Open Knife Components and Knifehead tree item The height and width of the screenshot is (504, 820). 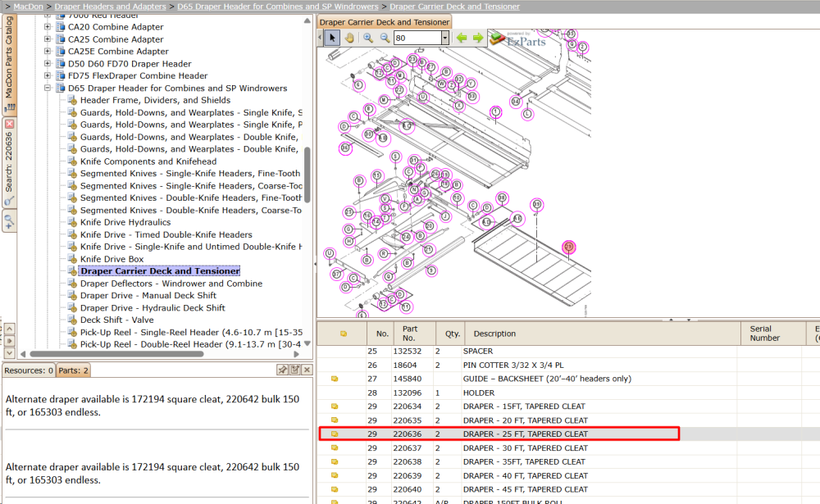point(148,161)
